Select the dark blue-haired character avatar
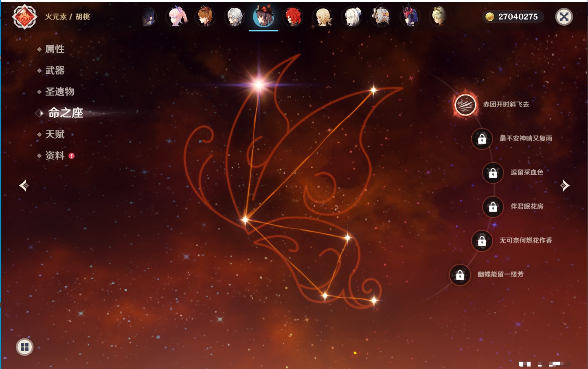 pyautogui.click(x=149, y=17)
